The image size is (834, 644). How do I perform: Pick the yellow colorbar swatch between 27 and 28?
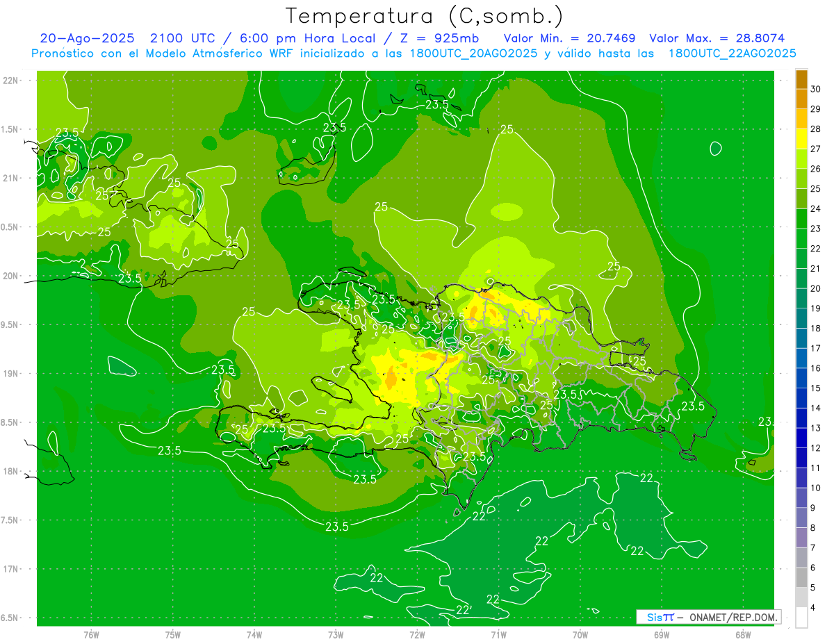pos(801,139)
